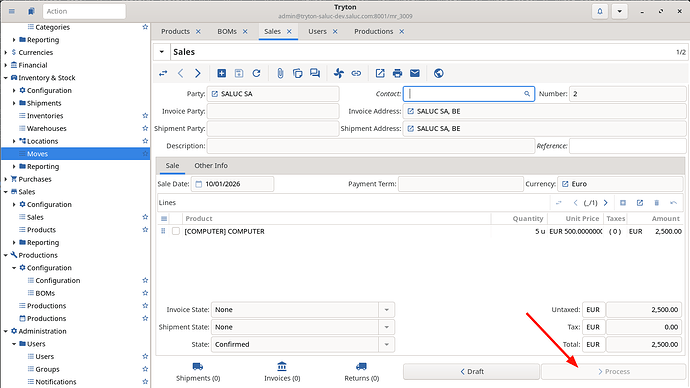Toggle favorite star for Groups

coord(145,369)
